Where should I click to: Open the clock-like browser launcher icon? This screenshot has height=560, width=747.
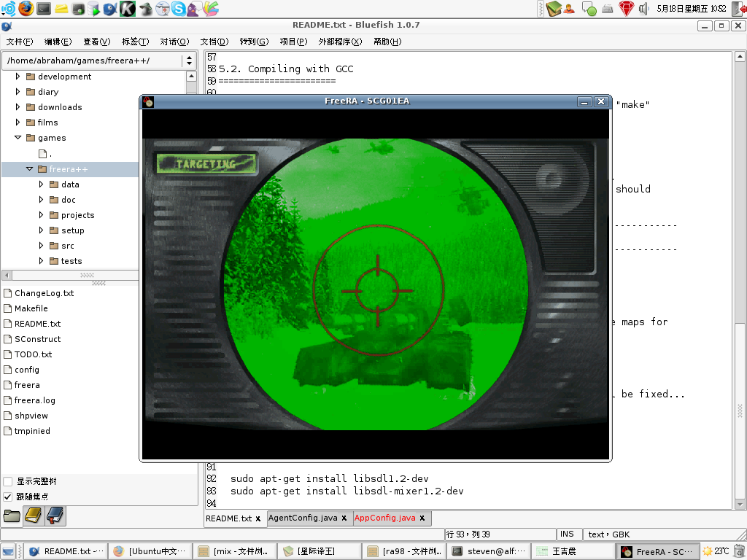(163, 9)
